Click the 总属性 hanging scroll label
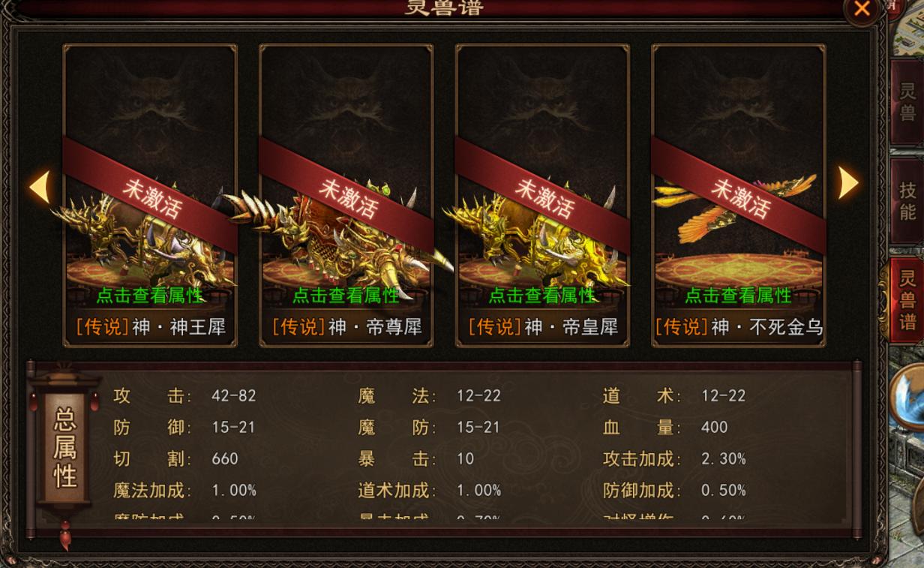The height and width of the screenshot is (568, 924). tap(65, 449)
